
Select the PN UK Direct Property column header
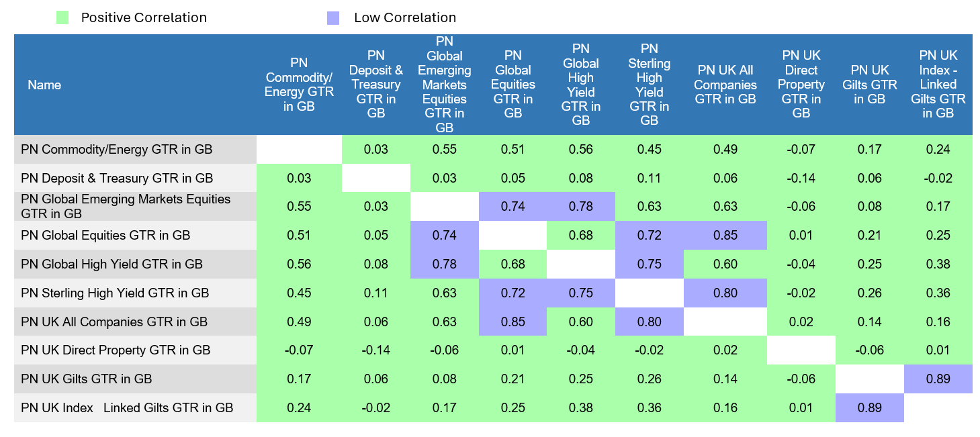(x=801, y=85)
